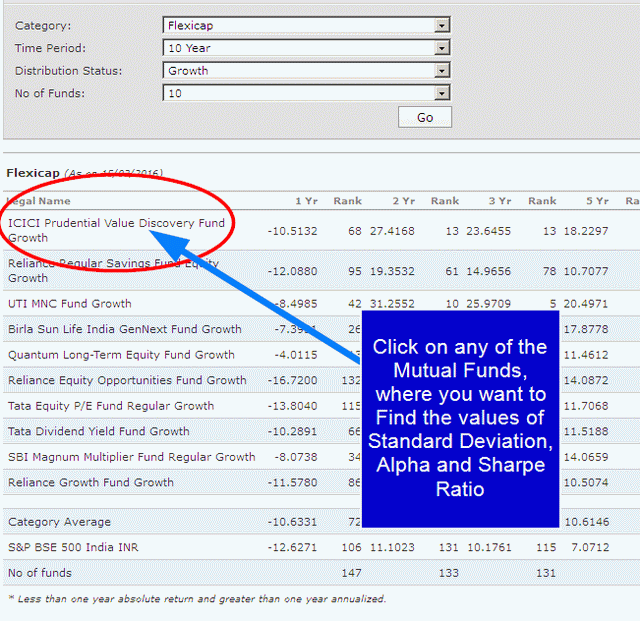Click the 5 Yr column header
This screenshot has width=640, height=621.
pyautogui.click(x=597, y=201)
